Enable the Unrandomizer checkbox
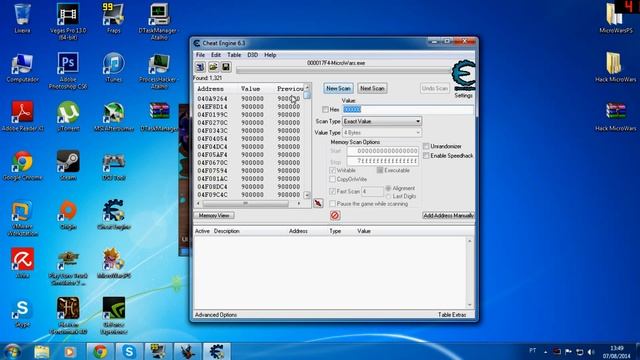 tap(426, 146)
